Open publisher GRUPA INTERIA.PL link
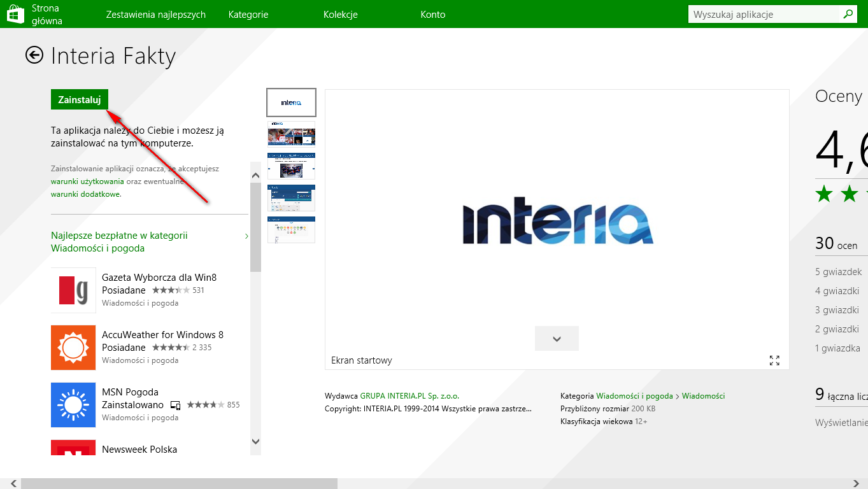The width and height of the screenshot is (868, 489). 409,396
